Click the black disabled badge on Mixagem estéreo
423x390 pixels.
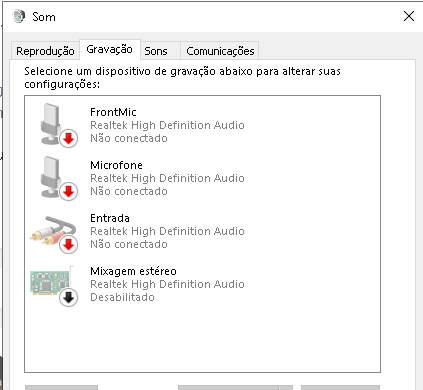point(69,298)
